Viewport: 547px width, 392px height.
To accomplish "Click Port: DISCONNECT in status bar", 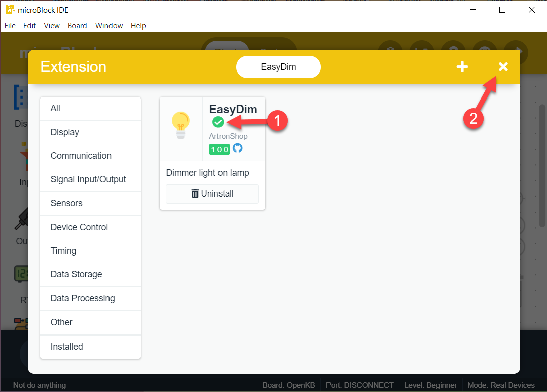I will point(360,385).
